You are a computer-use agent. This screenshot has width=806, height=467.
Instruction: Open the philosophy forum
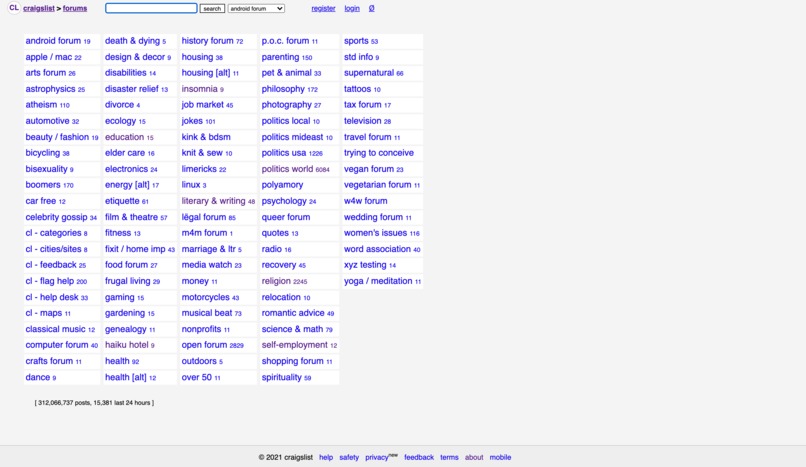click(x=283, y=89)
